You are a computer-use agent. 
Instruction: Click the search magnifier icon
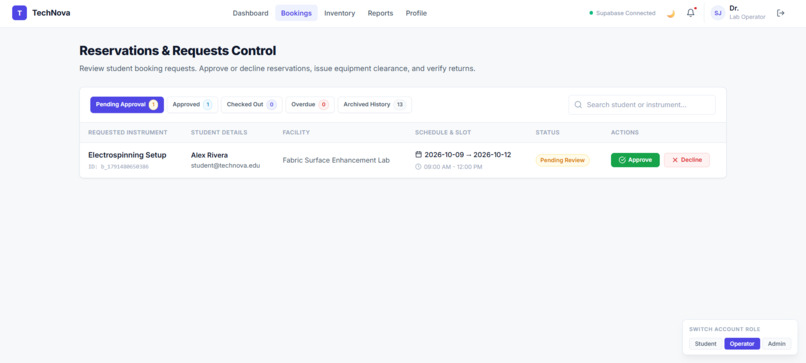578,104
